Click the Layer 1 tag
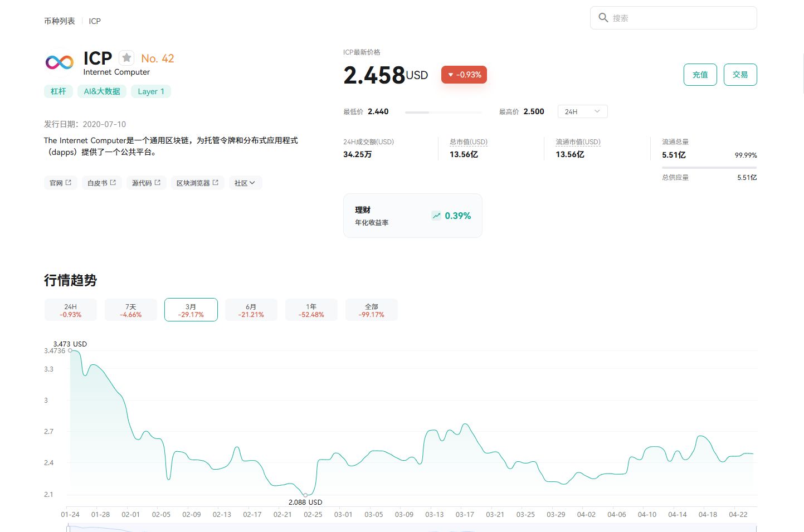This screenshot has width=804, height=532. point(151,91)
